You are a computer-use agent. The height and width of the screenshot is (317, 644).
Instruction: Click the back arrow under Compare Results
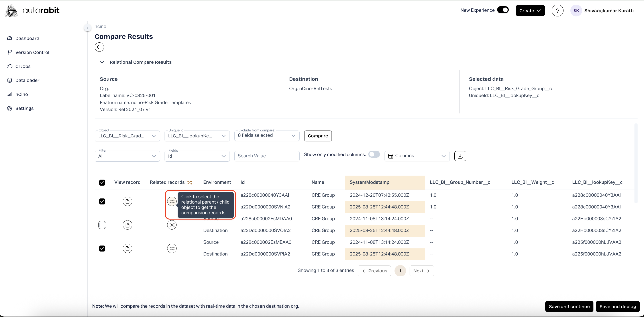pos(99,47)
